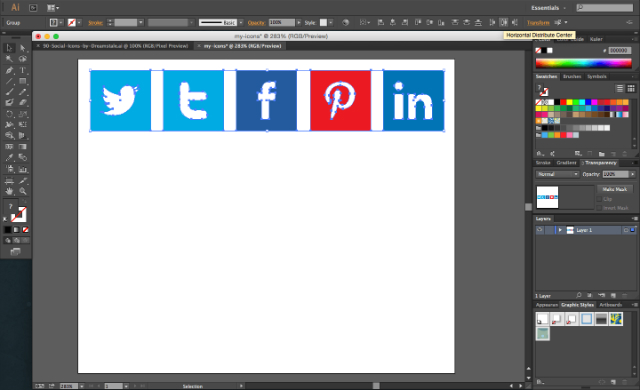Select the Rotate tool
640x390 pixels.
[x=9, y=114]
